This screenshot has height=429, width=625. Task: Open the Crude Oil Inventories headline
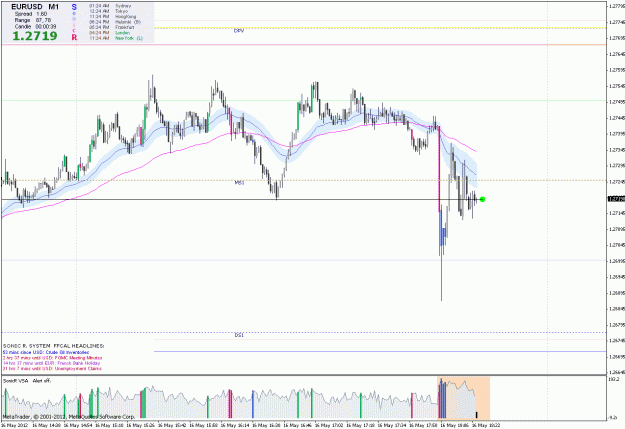click(x=46, y=352)
